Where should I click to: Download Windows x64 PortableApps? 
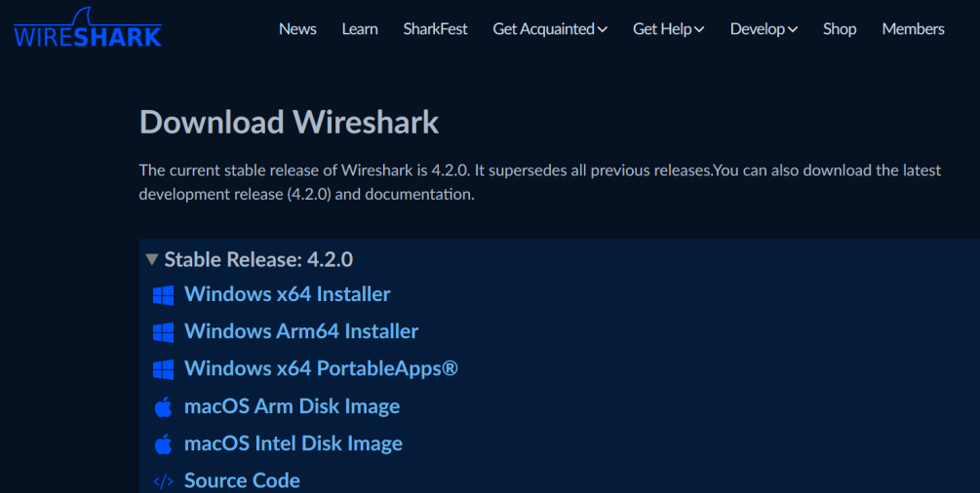pos(321,368)
